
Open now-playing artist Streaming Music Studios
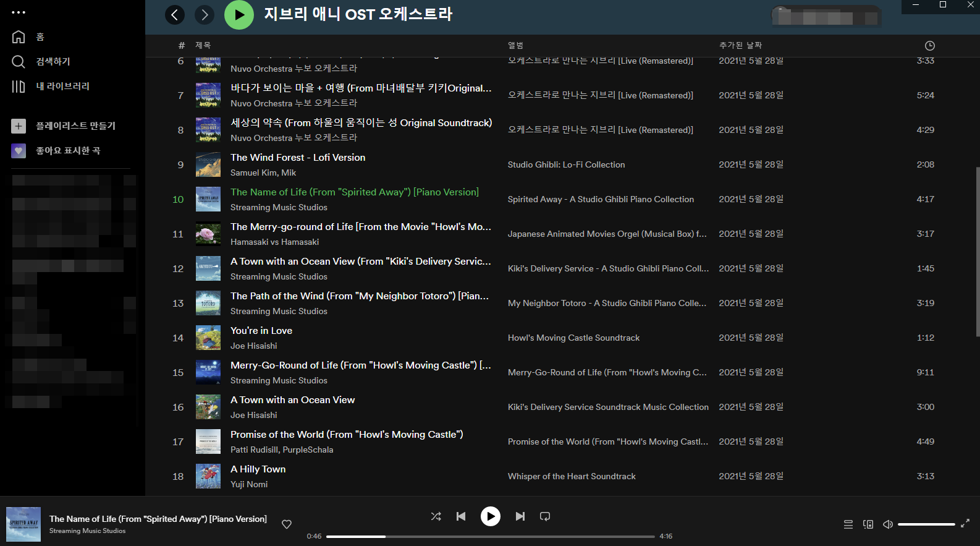click(87, 531)
